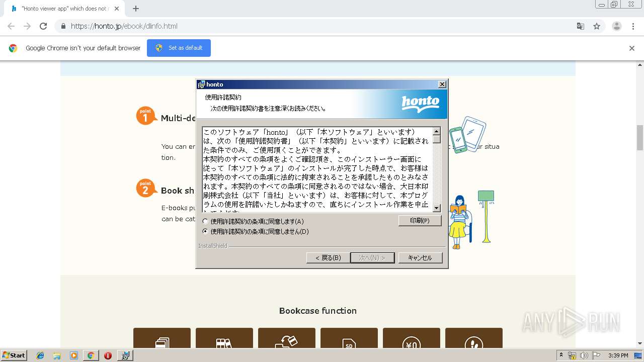This screenshot has height=362, width=644.
Task: Click the padlock site info icon
Action: 63,26
